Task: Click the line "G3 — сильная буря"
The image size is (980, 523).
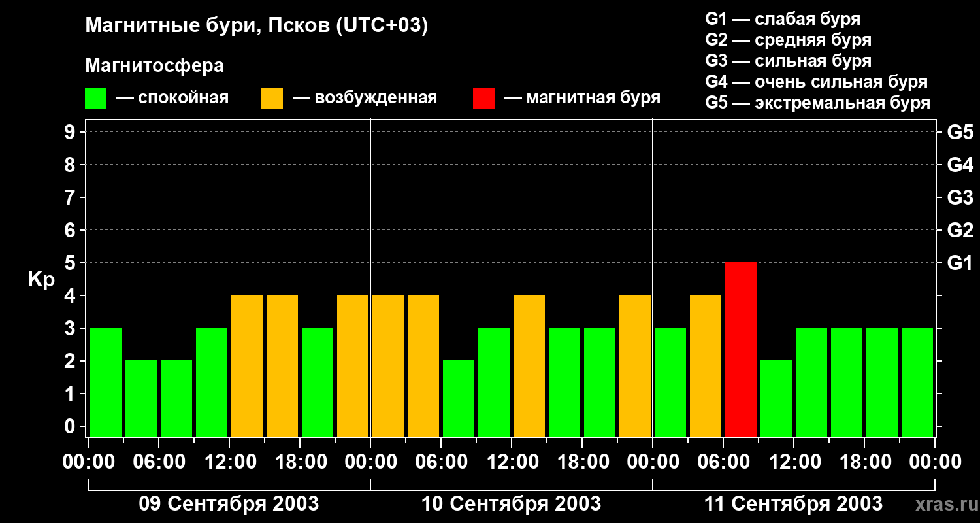Action: 788,61
